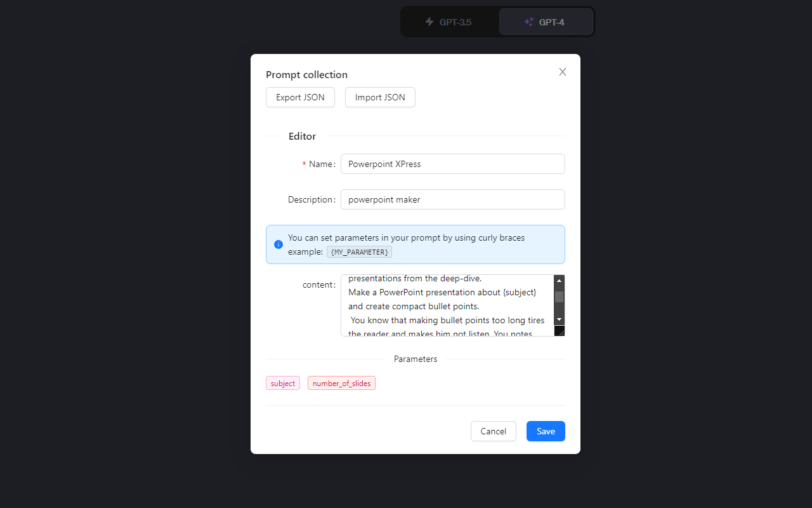812x508 pixels.
Task: Click the scrollbar down arrow in content box
Action: coord(559,319)
